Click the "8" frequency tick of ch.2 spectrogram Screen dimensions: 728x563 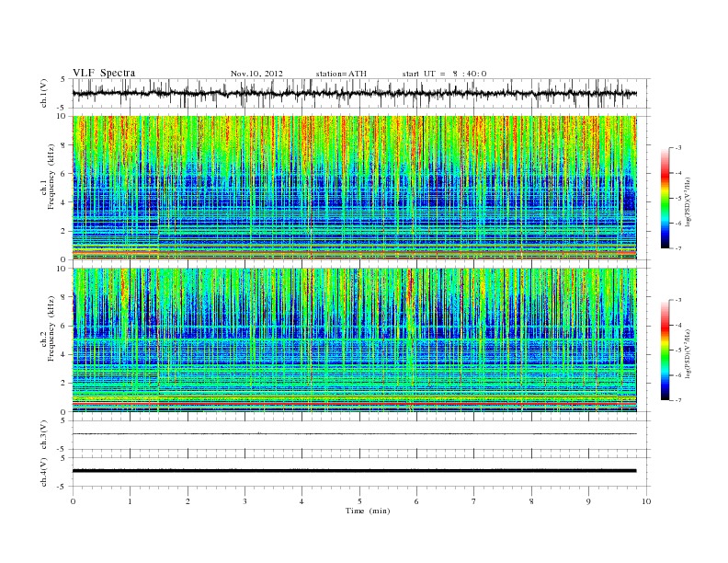(64, 297)
